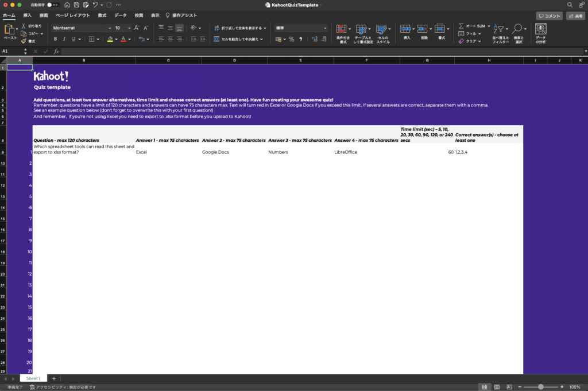Toggle top vertical alignment
This screenshot has width=588, height=391.
point(161,28)
